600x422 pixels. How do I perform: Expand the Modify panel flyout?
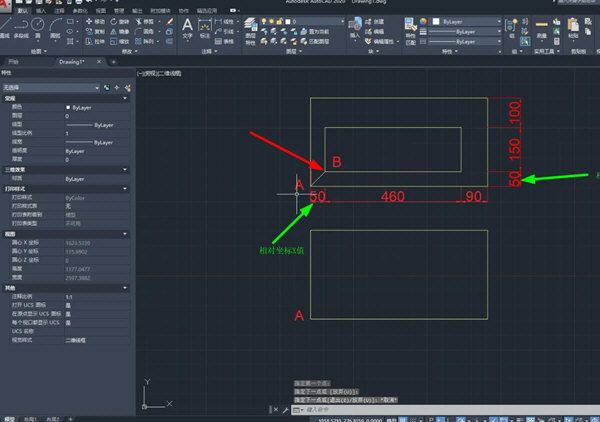129,51
